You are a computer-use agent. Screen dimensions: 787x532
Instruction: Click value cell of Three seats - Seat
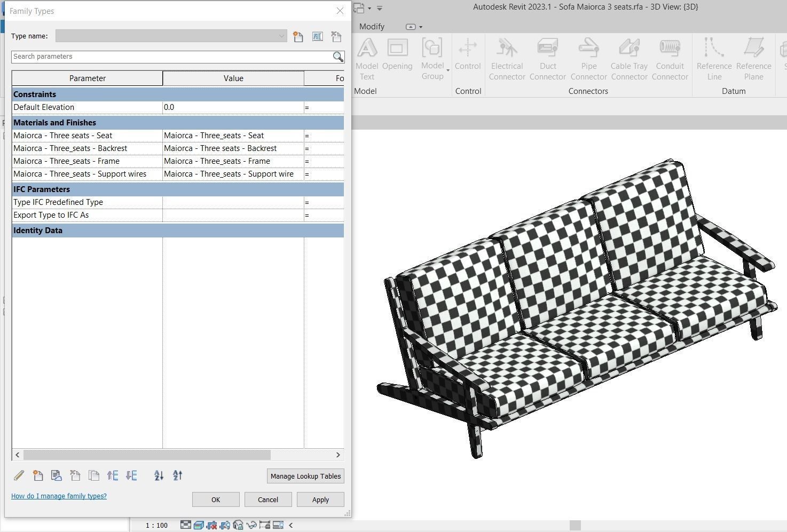click(233, 136)
